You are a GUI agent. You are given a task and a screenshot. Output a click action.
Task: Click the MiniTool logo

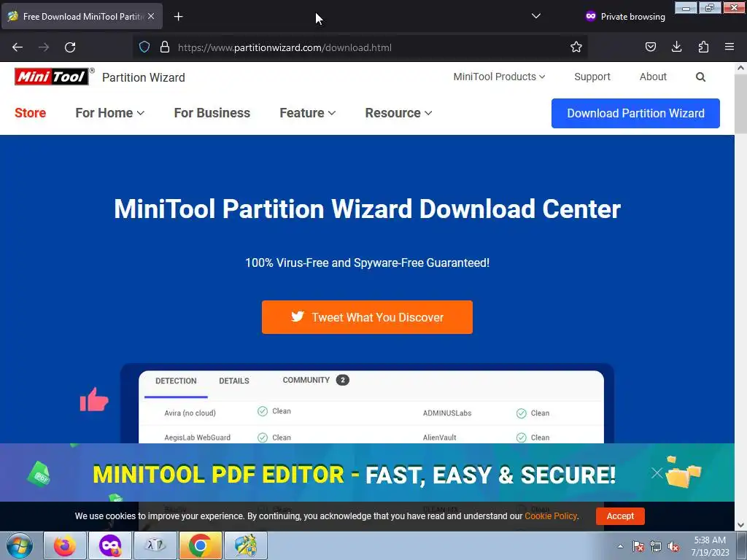52,77
